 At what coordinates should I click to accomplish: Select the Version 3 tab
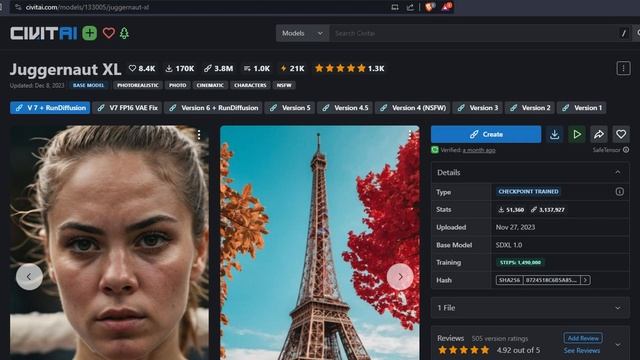tap(478, 108)
